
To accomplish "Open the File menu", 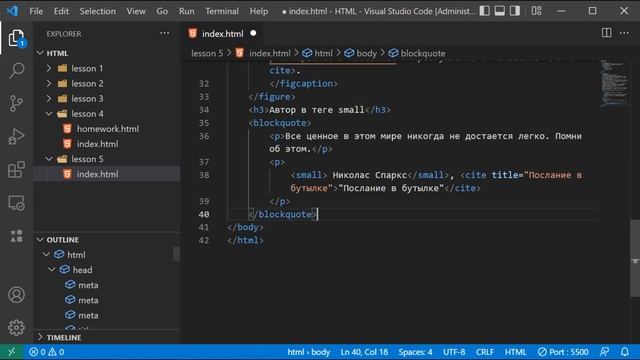I will (x=36, y=11).
